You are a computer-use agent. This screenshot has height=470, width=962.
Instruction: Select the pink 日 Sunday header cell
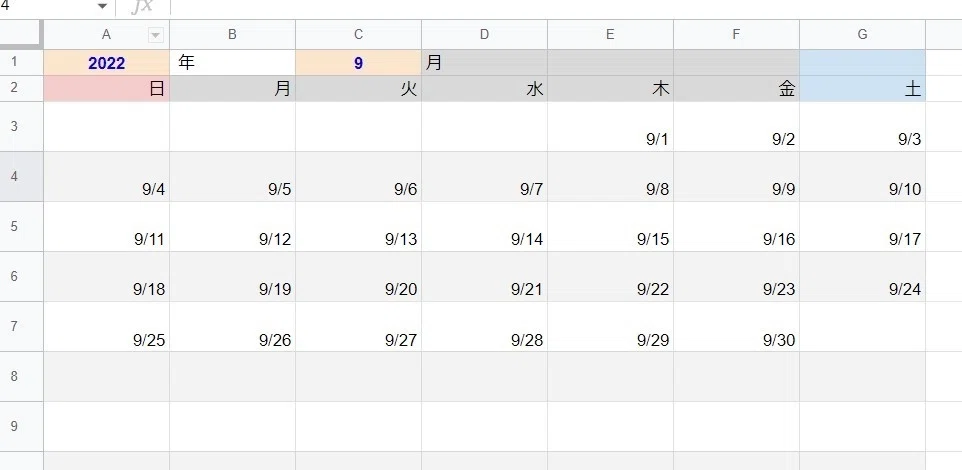[107, 89]
